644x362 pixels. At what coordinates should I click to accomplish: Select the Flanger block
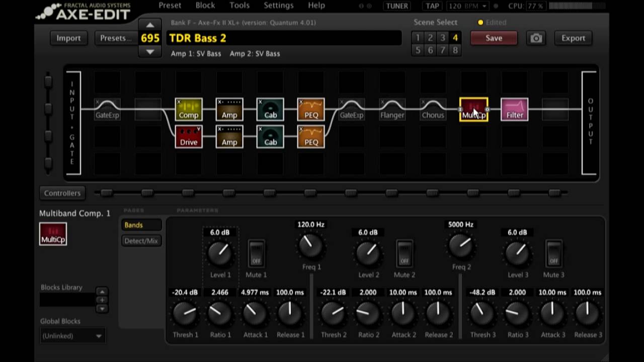click(392, 110)
